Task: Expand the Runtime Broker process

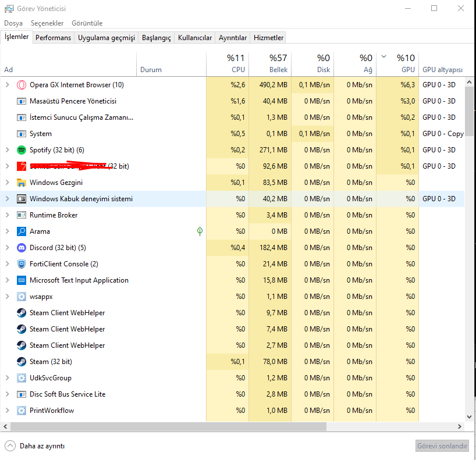Action: coord(8,215)
